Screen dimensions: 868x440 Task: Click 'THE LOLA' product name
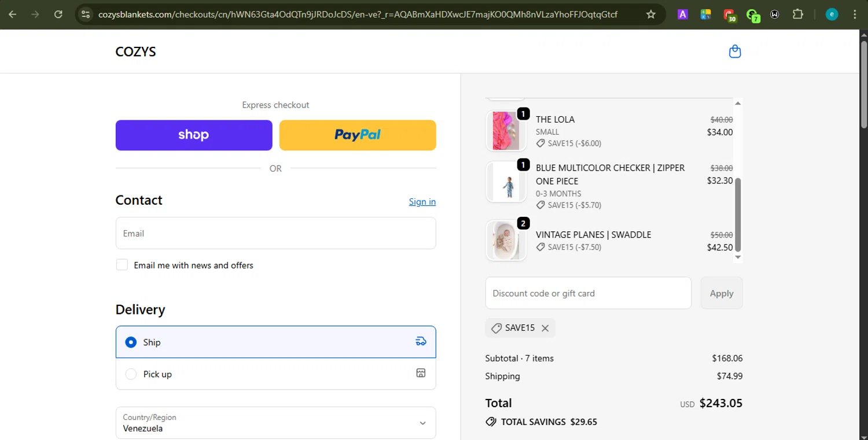556,119
